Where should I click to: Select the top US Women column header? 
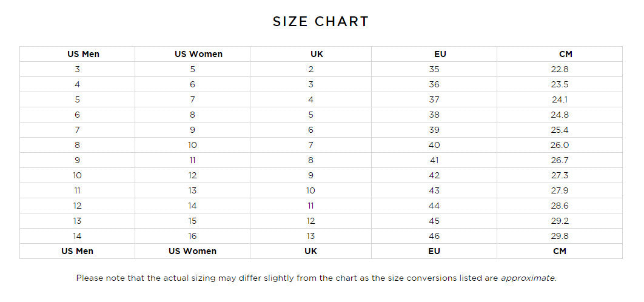point(198,54)
